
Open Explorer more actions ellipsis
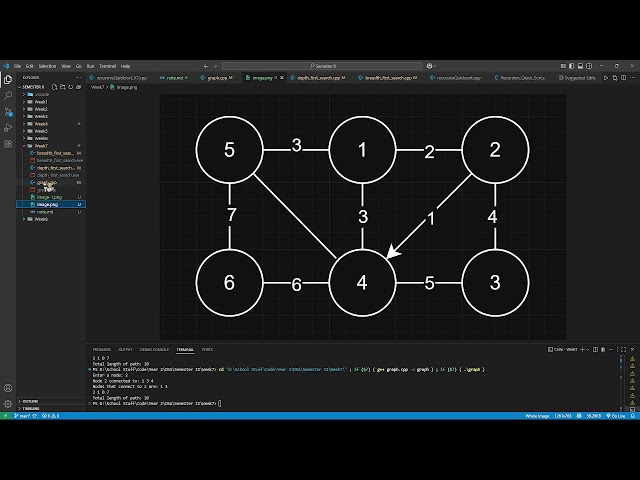(x=78, y=77)
